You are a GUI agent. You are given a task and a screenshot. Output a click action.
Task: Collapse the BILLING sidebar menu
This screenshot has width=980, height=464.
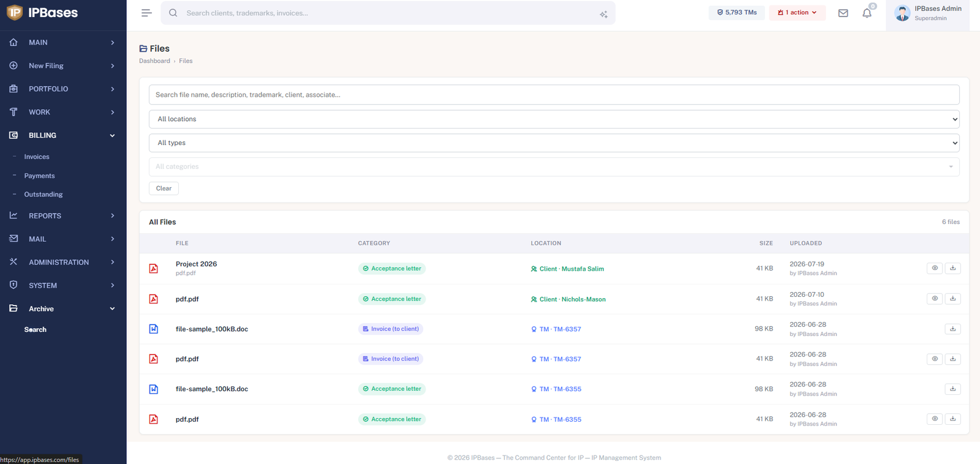click(x=63, y=135)
